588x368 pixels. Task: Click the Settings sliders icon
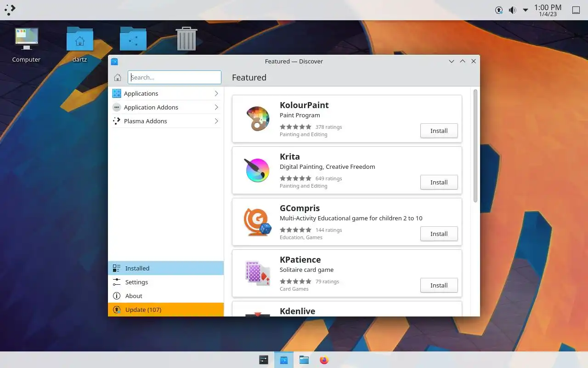point(117,282)
